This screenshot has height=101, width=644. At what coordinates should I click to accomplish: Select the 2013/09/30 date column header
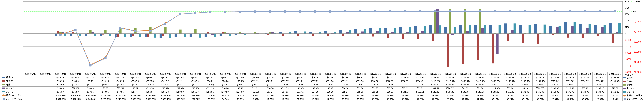coord(165,74)
